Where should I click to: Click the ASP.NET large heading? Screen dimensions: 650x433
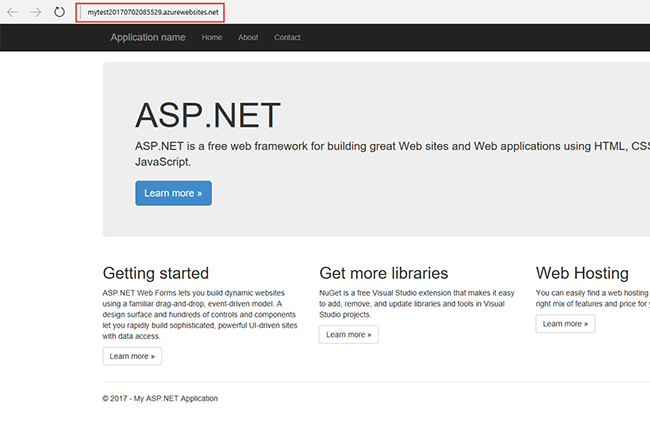[208, 115]
